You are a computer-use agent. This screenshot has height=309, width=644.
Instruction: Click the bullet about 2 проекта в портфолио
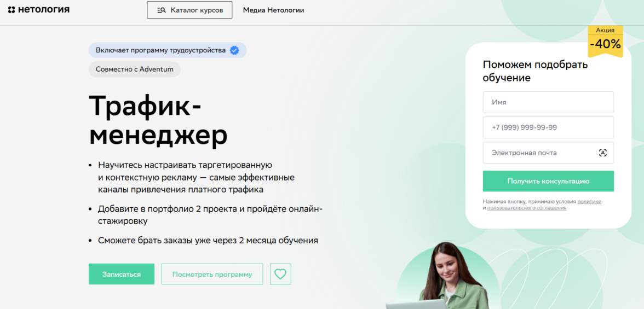(x=210, y=214)
